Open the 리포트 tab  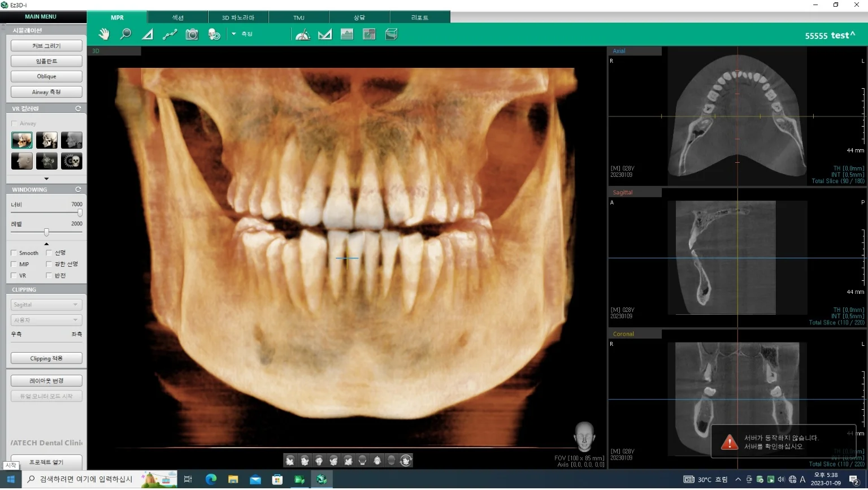420,18
